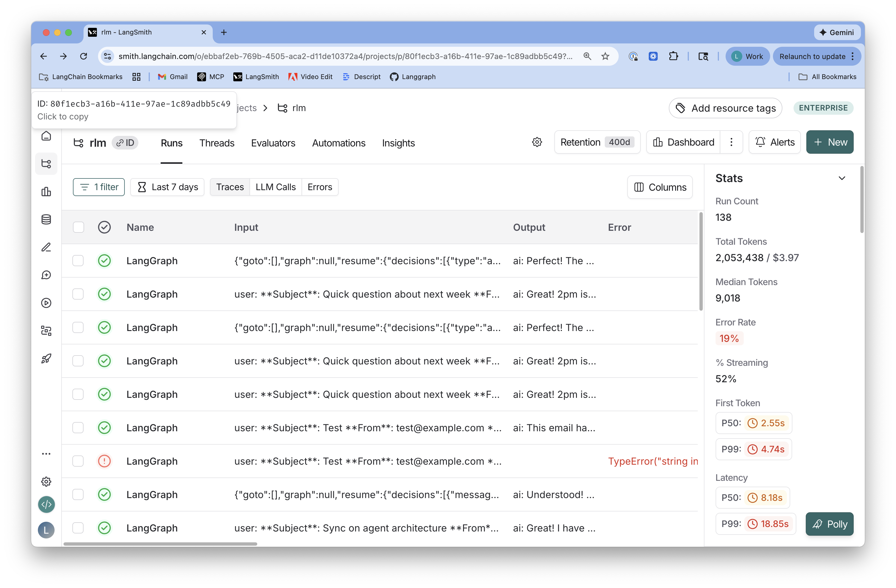896x588 pixels.
Task: Check the row with output 'ai: Understood!'
Action: point(78,495)
